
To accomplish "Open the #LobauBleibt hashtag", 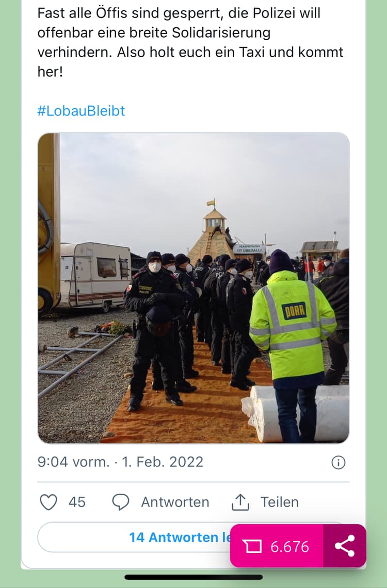I will (81, 111).
